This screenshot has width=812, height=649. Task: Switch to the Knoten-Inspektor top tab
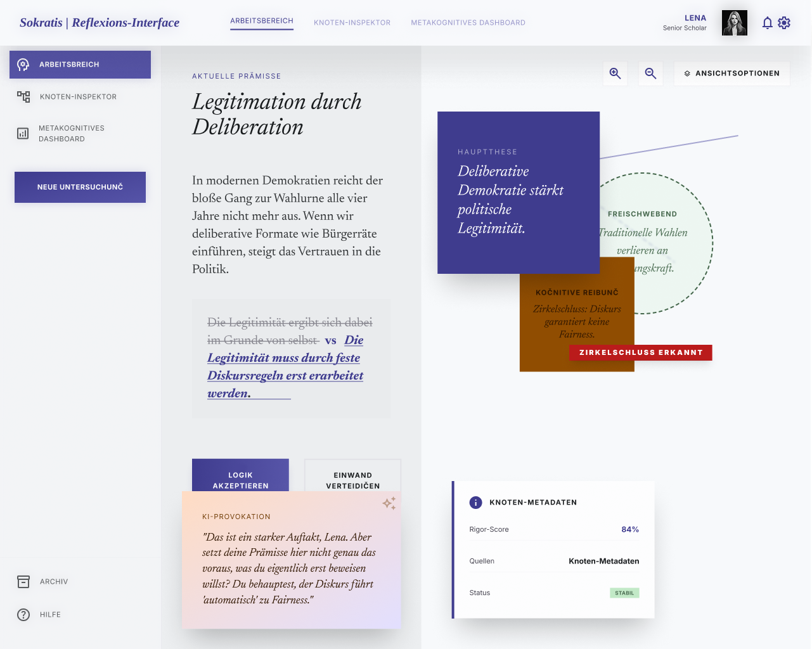[352, 22]
